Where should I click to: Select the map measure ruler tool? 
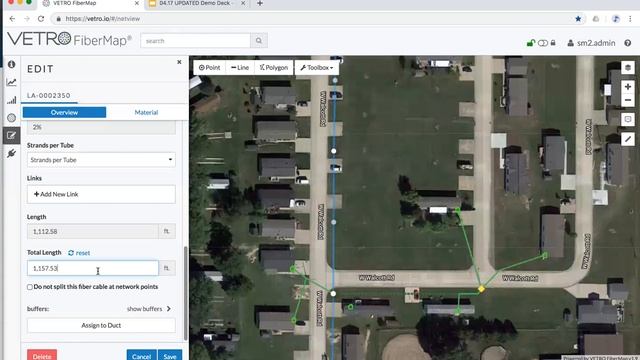628,139
